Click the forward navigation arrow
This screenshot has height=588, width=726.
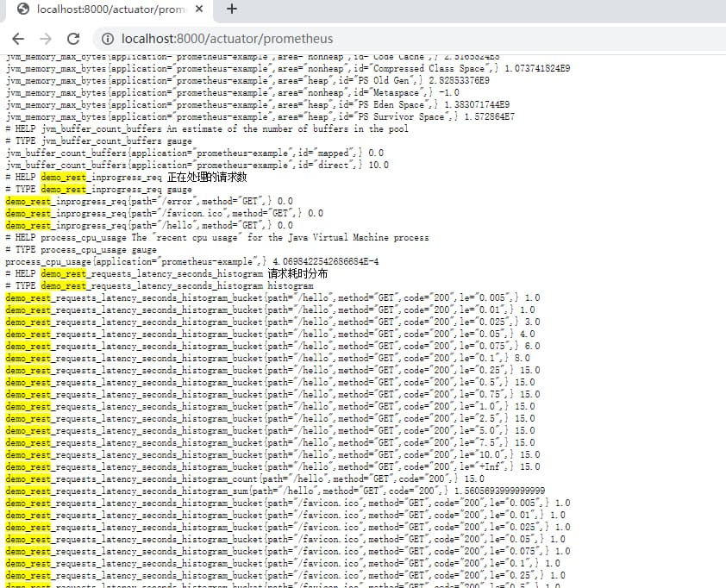point(46,39)
